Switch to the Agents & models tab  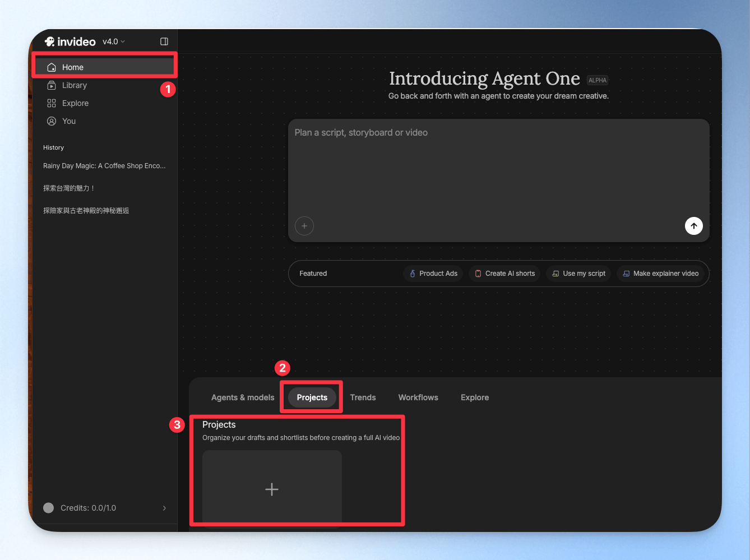(243, 397)
